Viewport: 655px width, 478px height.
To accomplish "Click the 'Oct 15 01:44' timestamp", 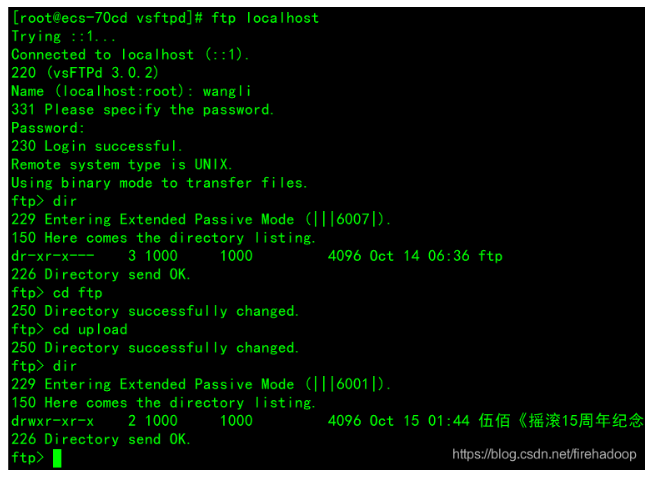I will point(419,421).
